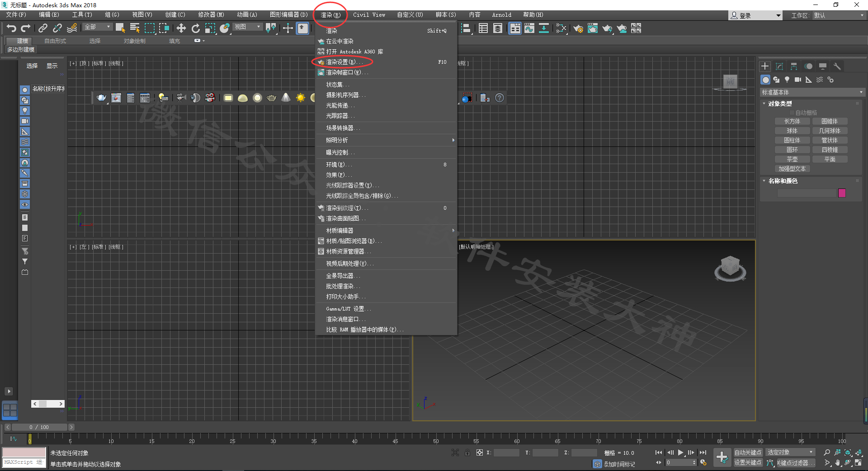Click the Redo arrow icon

(x=26, y=28)
